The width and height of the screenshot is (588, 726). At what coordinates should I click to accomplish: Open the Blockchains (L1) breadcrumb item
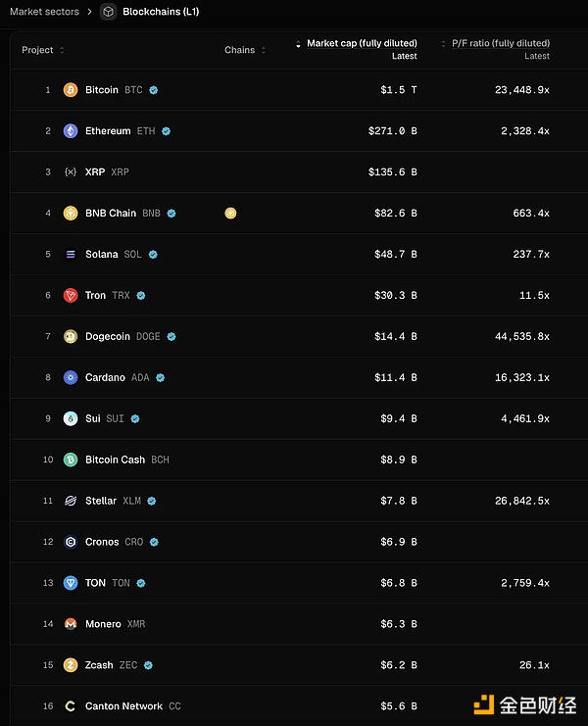[x=161, y=12]
